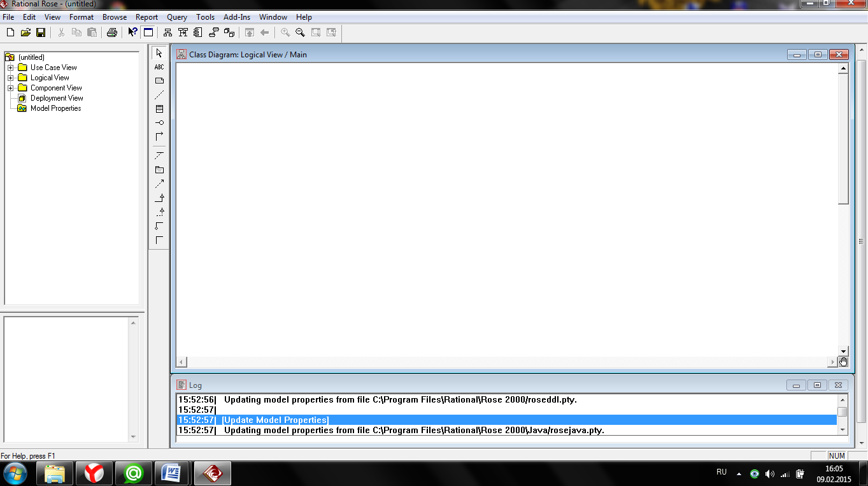This screenshot has width=868, height=486.
Task: Open the Window menu
Action: coord(273,17)
